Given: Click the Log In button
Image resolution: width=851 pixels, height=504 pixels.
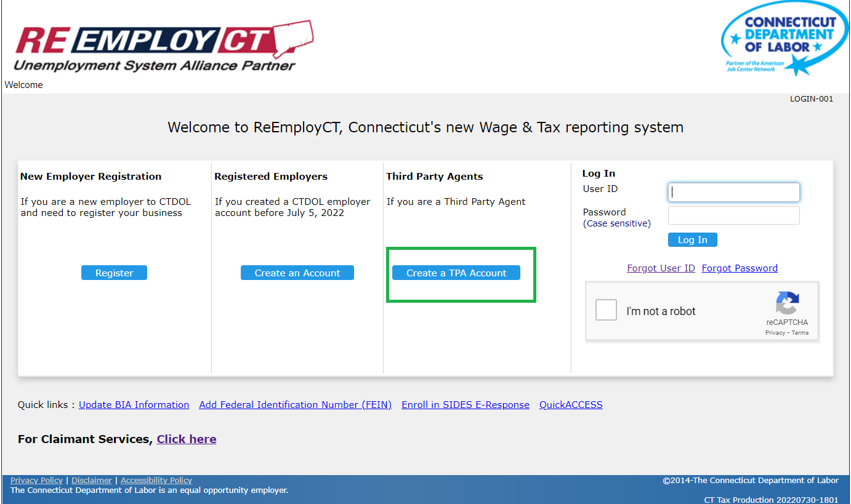Looking at the screenshot, I should point(692,240).
